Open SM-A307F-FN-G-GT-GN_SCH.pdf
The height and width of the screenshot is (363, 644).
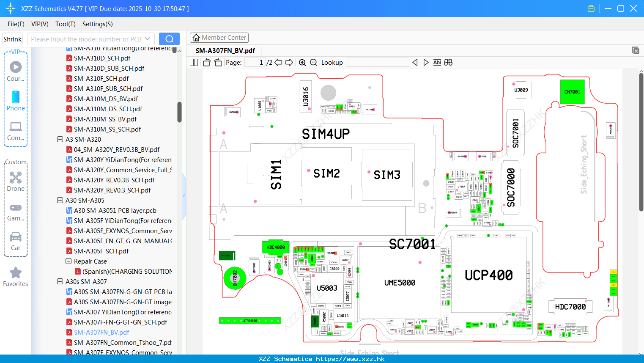coord(121,322)
